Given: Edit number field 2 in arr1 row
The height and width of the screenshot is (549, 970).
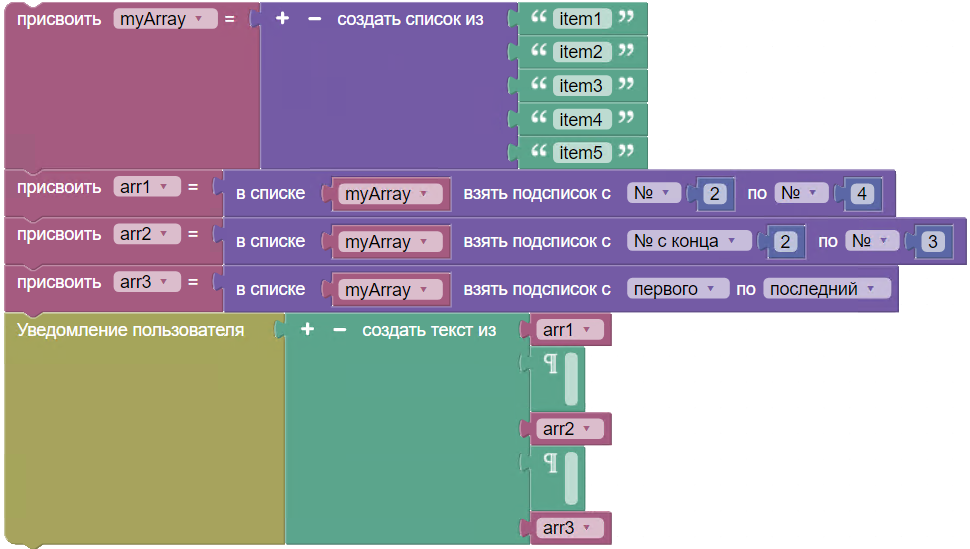Looking at the screenshot, I should pyautogui.click(x=715, y=194).
